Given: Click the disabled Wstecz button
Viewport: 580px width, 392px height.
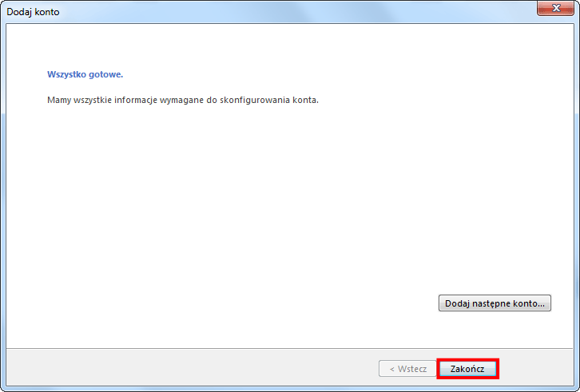Looking at the screenshot, I should (407, 369).
